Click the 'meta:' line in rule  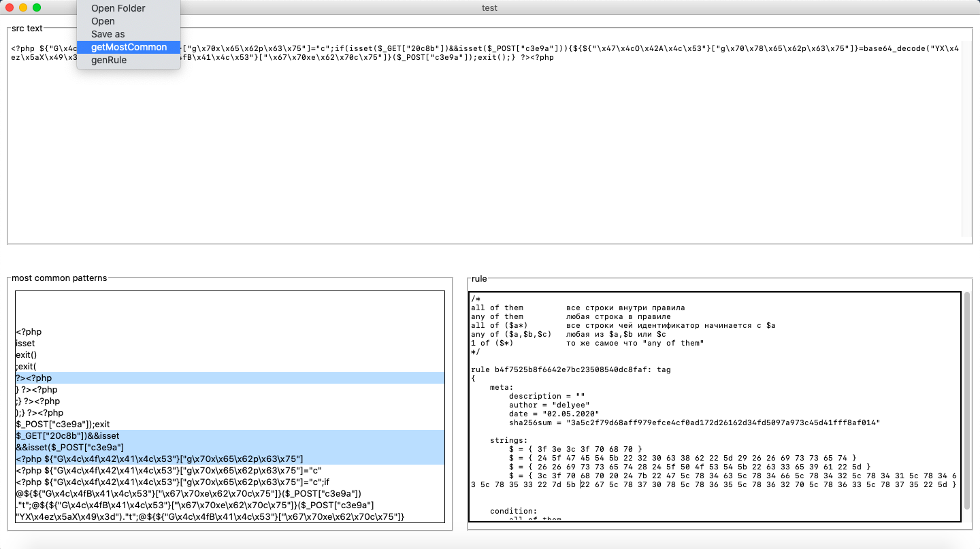coord(502,387)
